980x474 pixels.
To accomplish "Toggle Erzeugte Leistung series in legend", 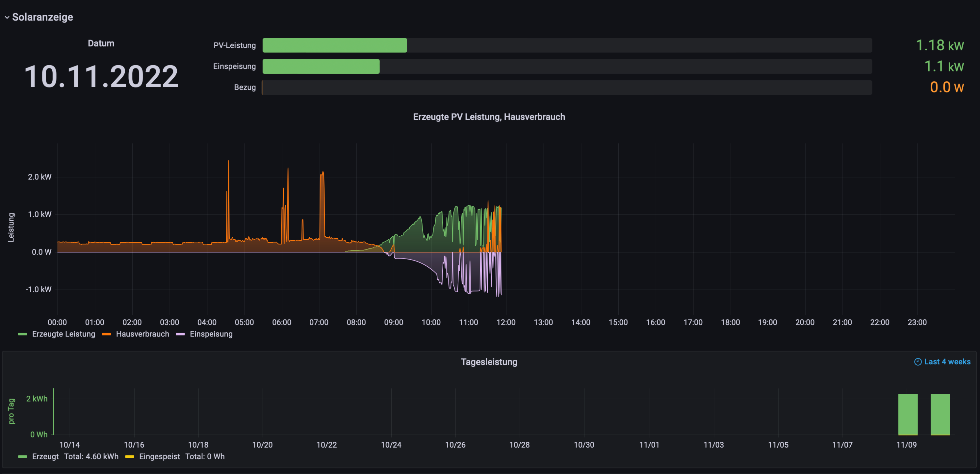I will point(63,334).
